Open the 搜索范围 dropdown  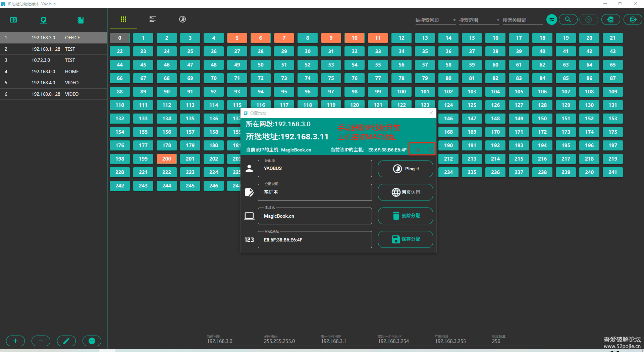(479, 20)
